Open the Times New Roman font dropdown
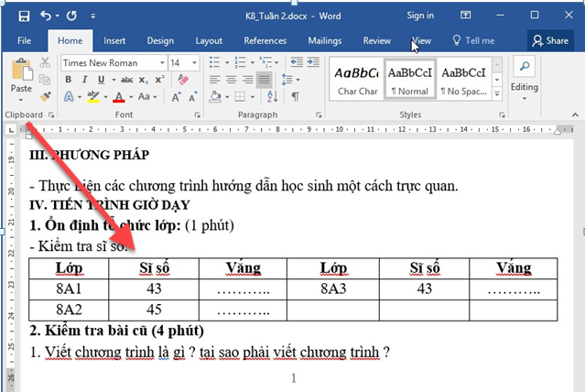The height and width of the screenshot is (392, 585). pos(161,63)
